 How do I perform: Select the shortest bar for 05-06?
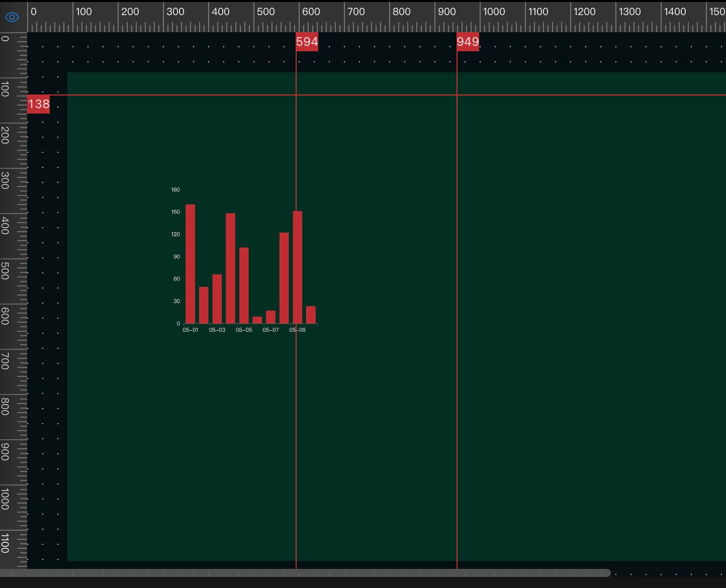[257, 320]
